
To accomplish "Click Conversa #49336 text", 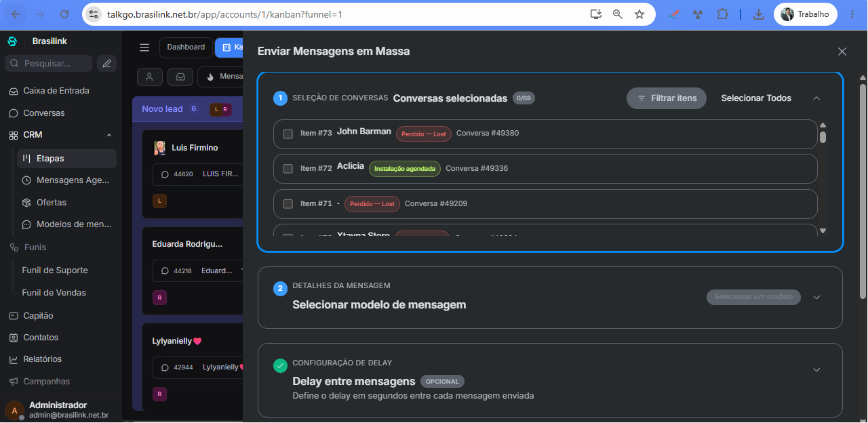I will pyautogui.click(x=477, y=168).
